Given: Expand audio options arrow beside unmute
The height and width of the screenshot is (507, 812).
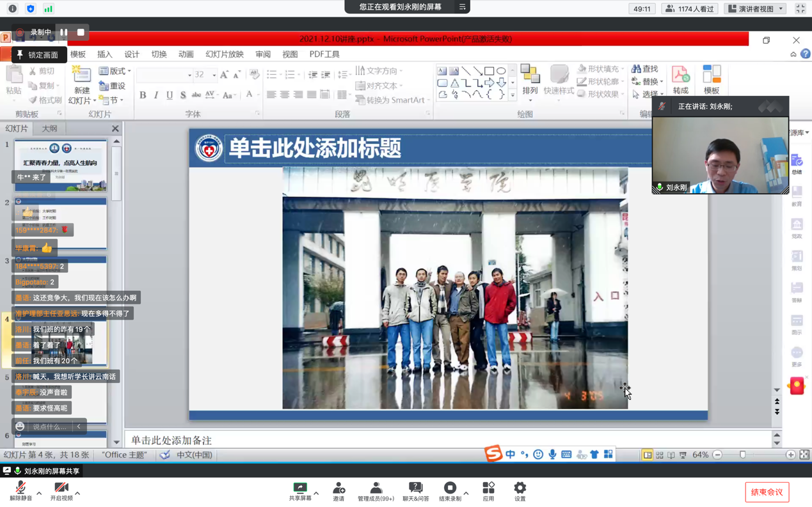Looking at the screenshot, I should coord(39,494).
